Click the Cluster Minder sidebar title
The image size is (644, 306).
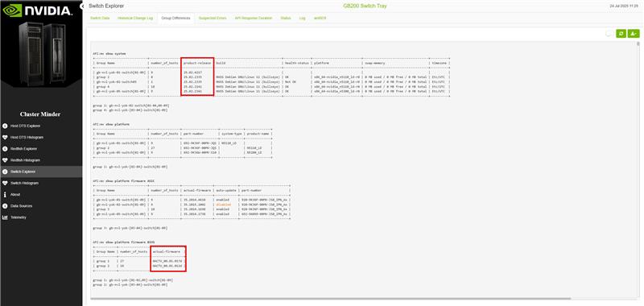coord(40,114)
